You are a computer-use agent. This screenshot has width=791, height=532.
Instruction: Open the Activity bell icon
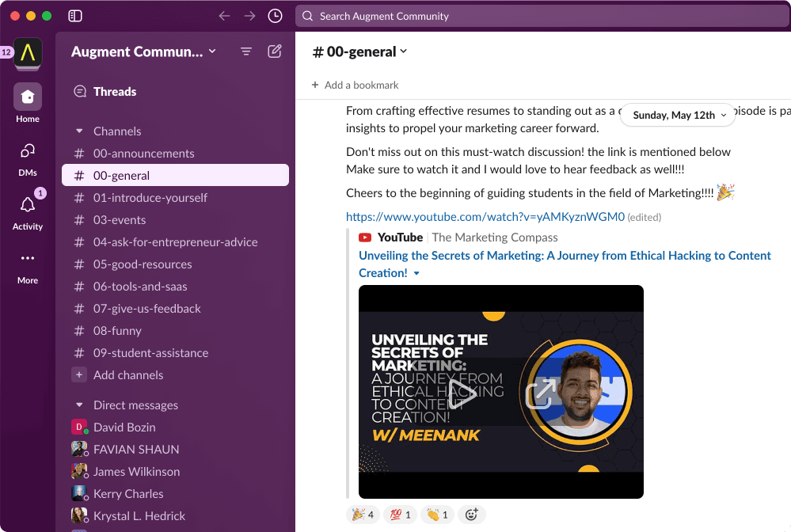click(28, 205)
